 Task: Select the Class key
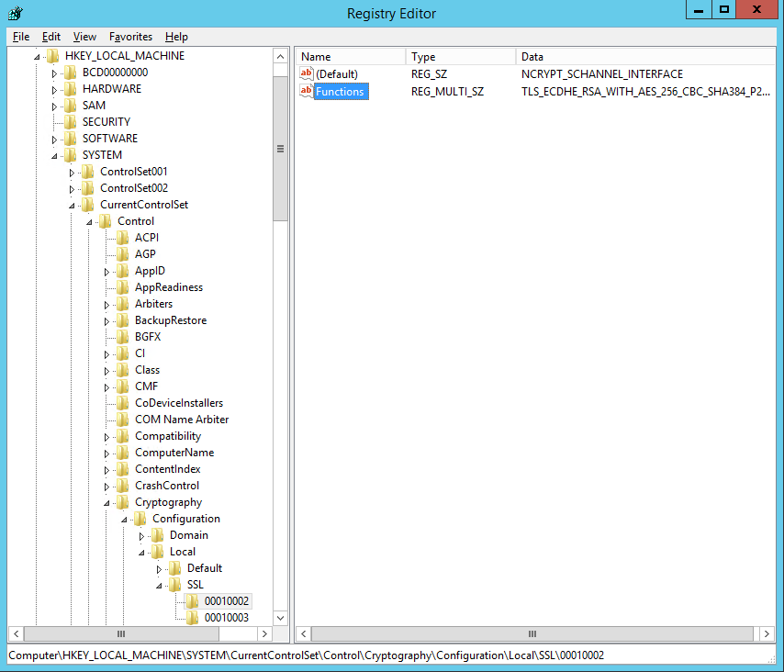147,369
